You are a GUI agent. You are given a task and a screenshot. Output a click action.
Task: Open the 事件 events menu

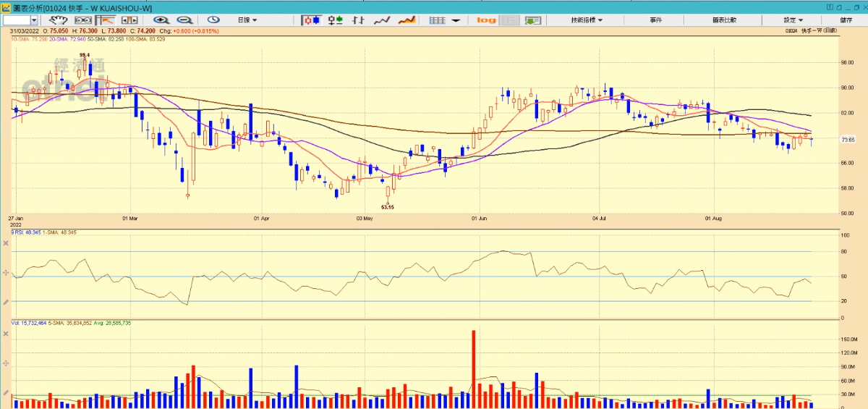pyautogui.click(x=655, y=20)
